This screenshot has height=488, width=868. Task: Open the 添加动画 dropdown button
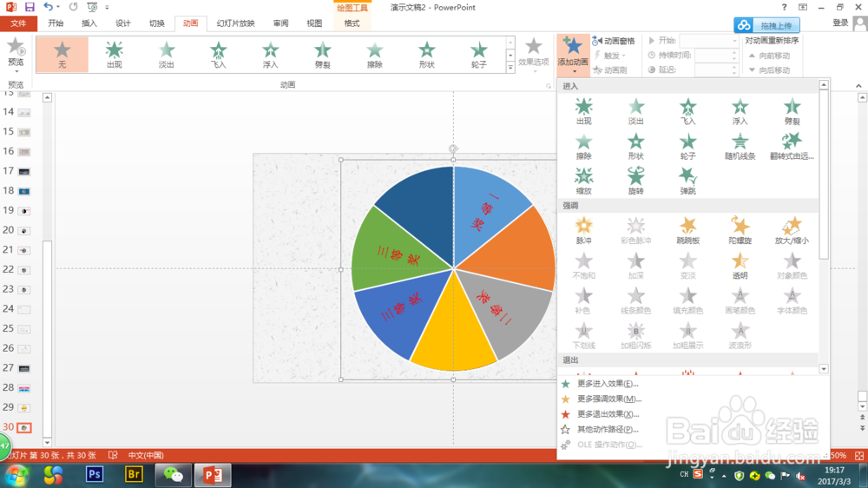pos(572,56)
